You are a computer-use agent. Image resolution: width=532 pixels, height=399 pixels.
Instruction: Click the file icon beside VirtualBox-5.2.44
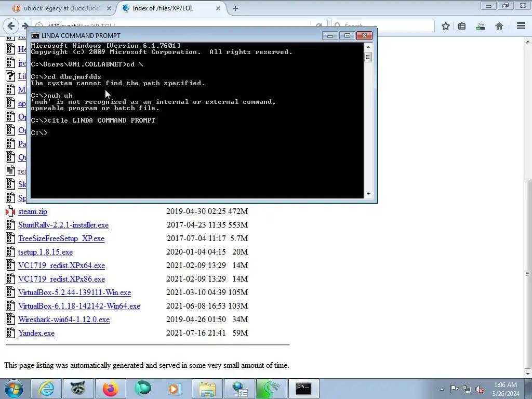(10, 292)
